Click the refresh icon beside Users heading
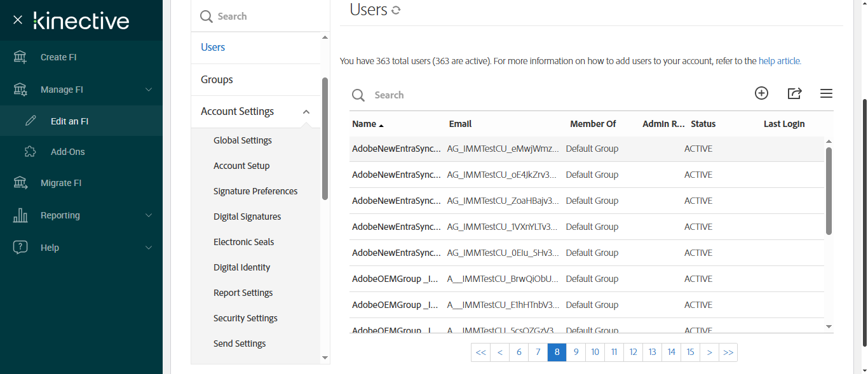This screenshot has width=868, height=374. pos(396,10)
